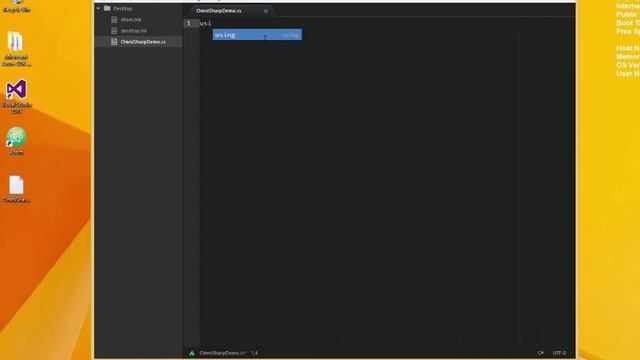
Task: Open the blank file icon on desktop
Action: (x=16, y=189)
